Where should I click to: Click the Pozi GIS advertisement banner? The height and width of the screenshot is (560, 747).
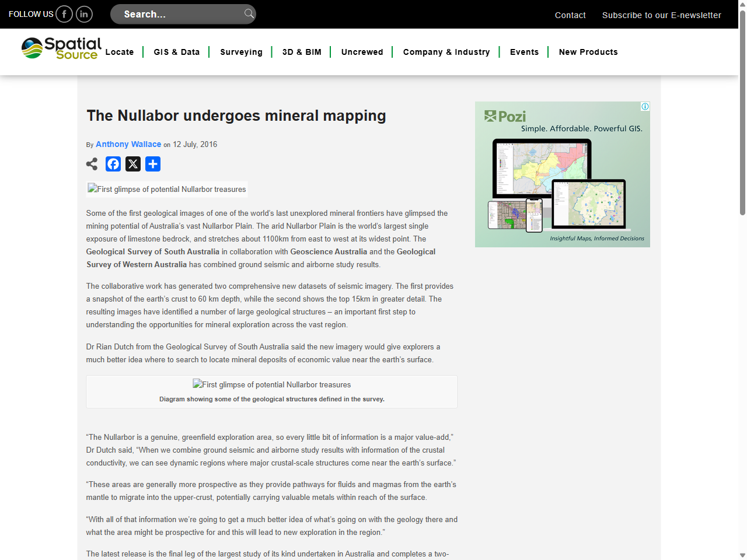pos(563,174)
